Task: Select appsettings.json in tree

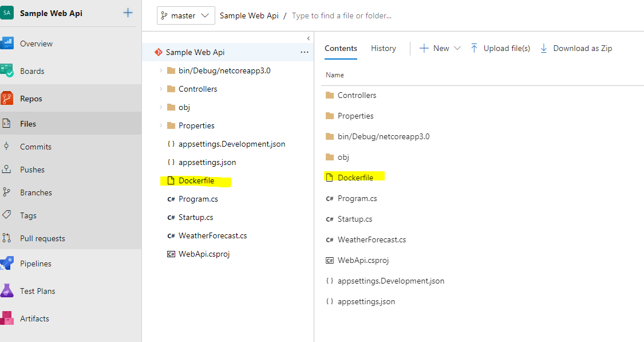Action: click(207, 162)
